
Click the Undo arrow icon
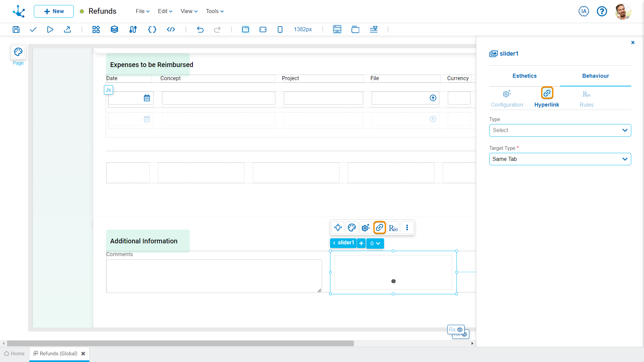click(x=200, y=29)
